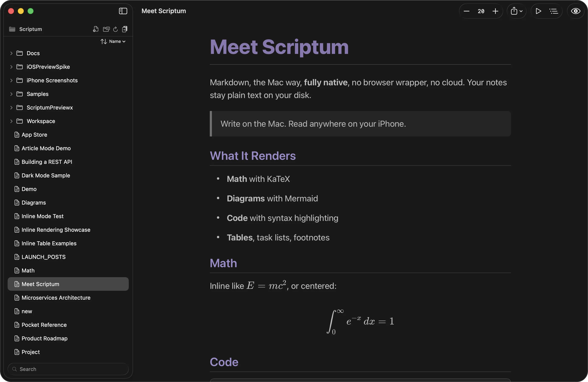
Task: Increase the font size with plus
Action: (x=495, y=11)
